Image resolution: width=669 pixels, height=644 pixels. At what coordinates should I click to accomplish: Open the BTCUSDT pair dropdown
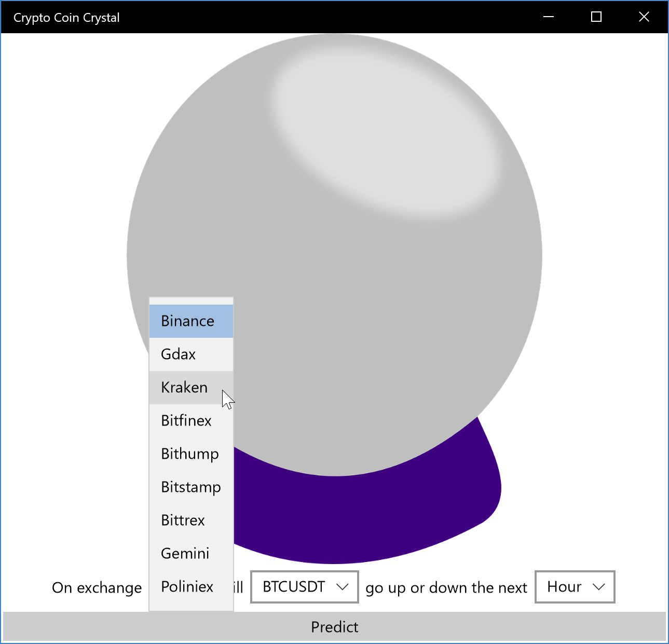click(x=305, y=587)
